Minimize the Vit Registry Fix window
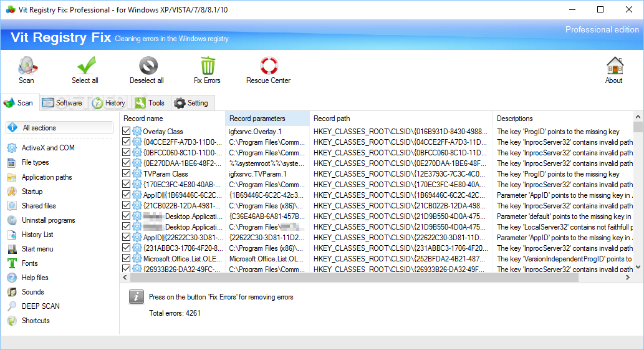This screenshot has height=350, width=644. [572, 9]
